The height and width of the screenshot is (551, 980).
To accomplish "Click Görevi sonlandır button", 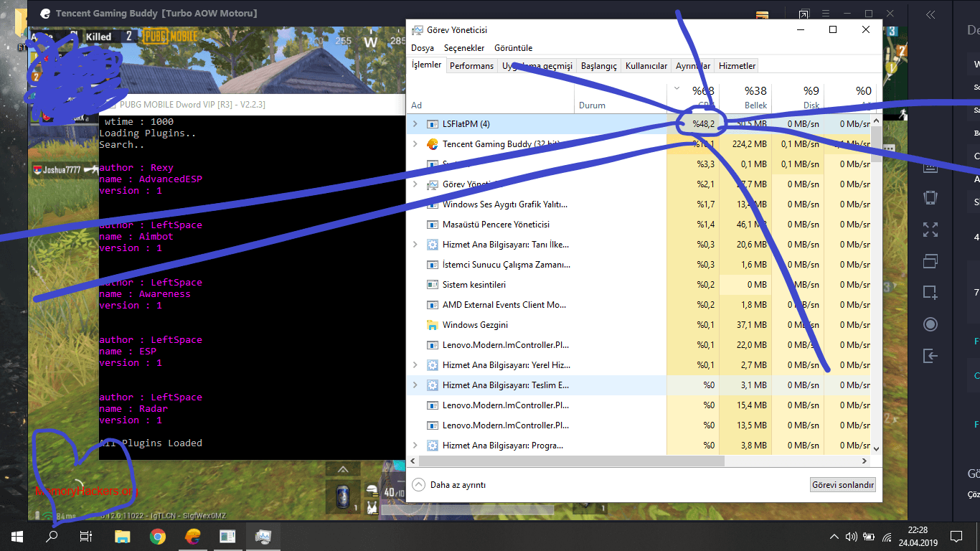I will pyautogui.click(x=843, y=485).
